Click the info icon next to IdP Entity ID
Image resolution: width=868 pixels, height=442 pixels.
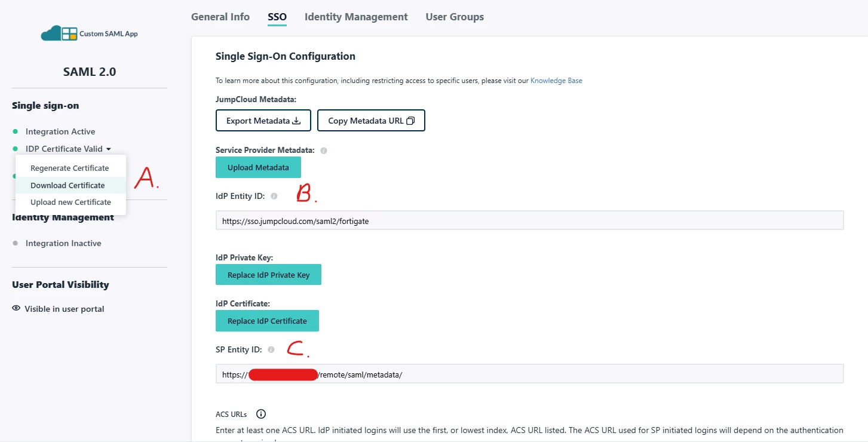click(x=274, y=196)
